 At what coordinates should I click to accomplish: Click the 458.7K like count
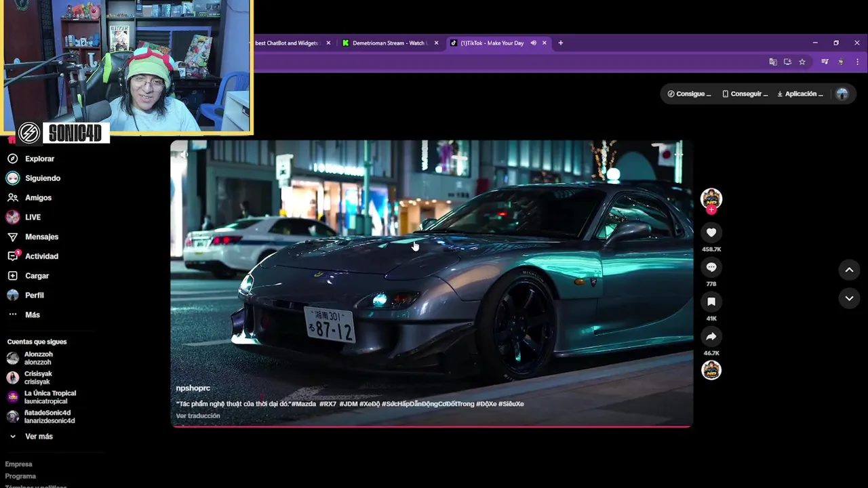click(x=711, y=249)
